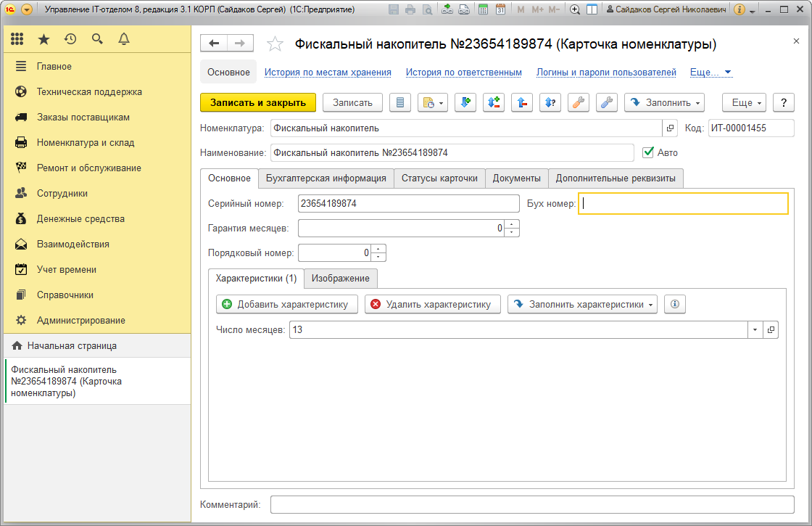Viewport: 812px width, 526px height.
Task: Click the follow link icon in the title bar
Action: [464, 9]
